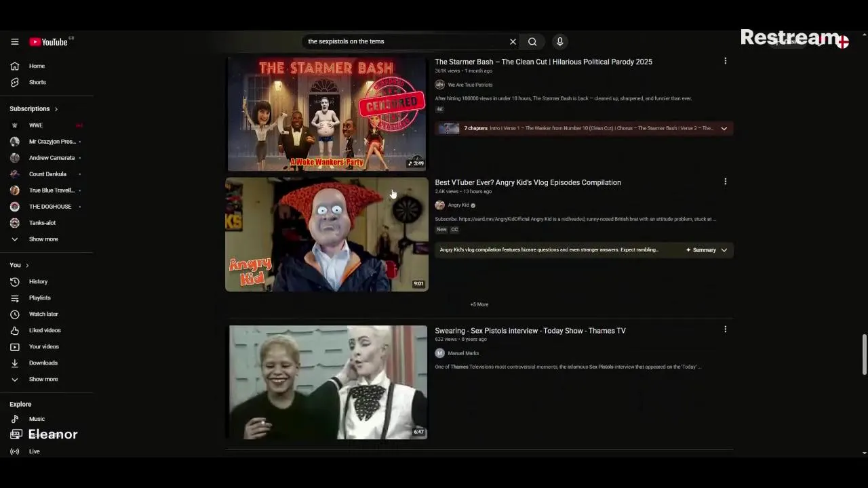Viewport: 868px width, 488px height.
Task: Open more options for Sex Pistols video
Action: (x=725, y=329)
